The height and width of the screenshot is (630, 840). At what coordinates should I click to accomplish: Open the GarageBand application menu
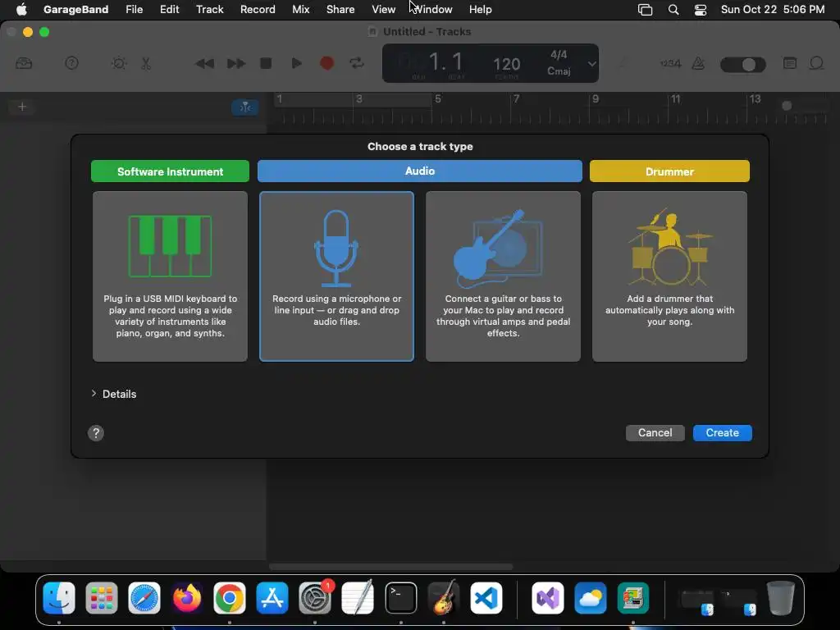(75, 9)
